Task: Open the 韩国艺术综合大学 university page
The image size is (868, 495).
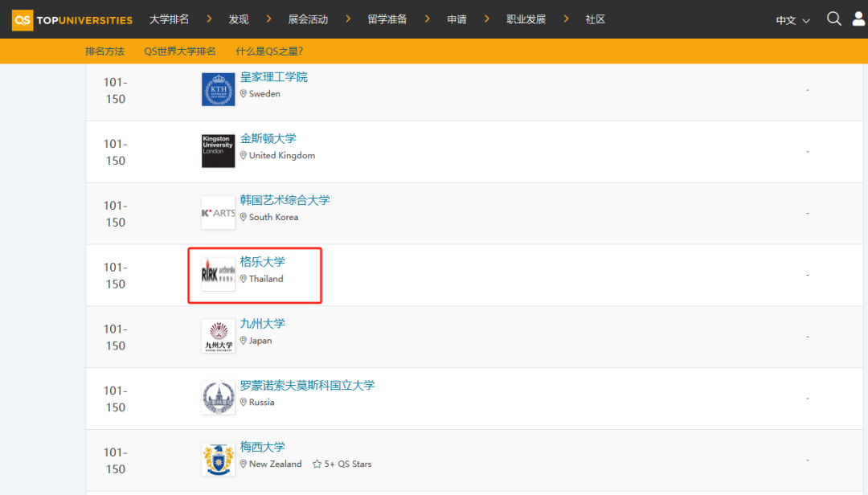Action: point(285,200)
